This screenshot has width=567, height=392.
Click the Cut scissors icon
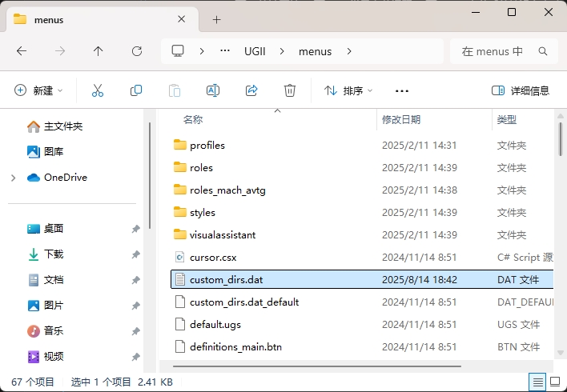point(98,90)
